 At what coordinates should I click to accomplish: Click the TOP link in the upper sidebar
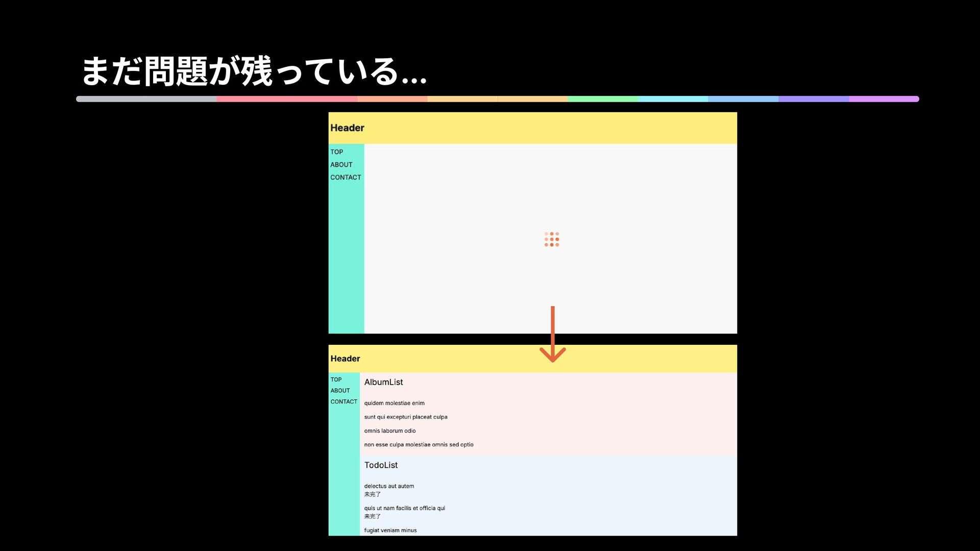coord(336,152)
